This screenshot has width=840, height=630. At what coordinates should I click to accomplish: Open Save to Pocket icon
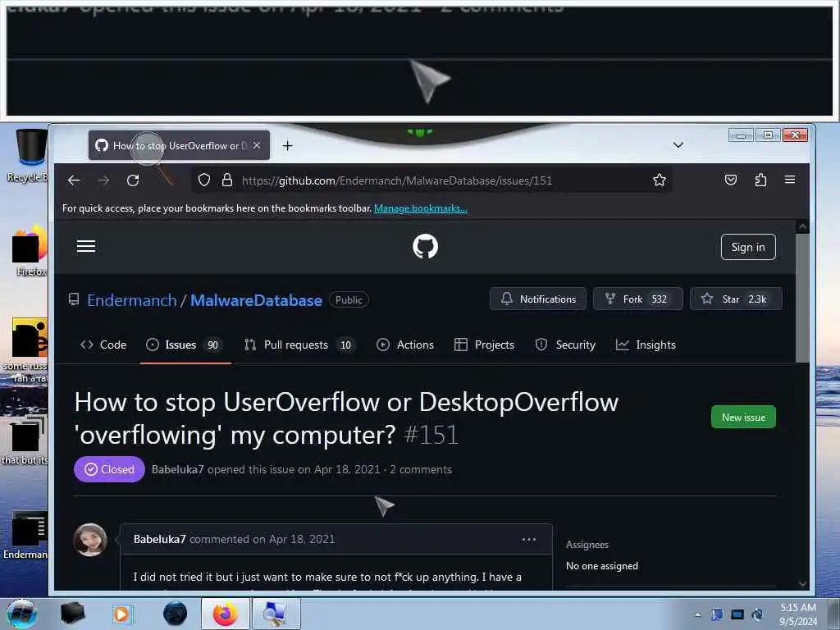(731, 180)
